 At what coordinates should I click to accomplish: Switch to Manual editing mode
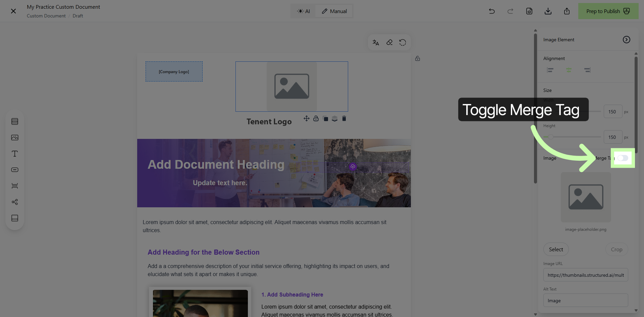tap(334, 11)
